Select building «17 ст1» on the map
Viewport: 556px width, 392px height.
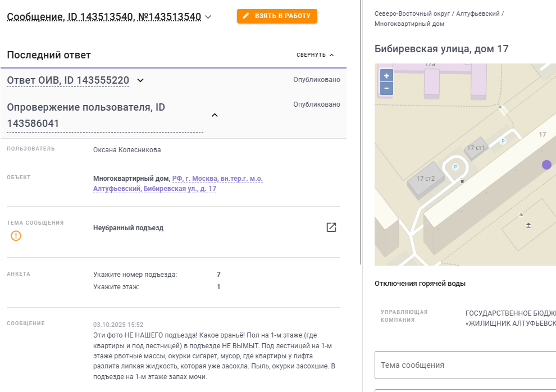476,148
